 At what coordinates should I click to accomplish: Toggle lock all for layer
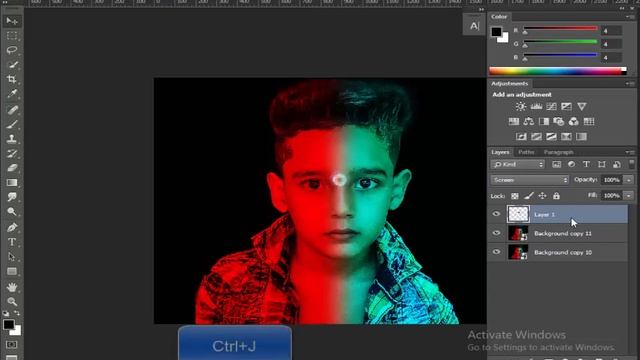point(556,196)
